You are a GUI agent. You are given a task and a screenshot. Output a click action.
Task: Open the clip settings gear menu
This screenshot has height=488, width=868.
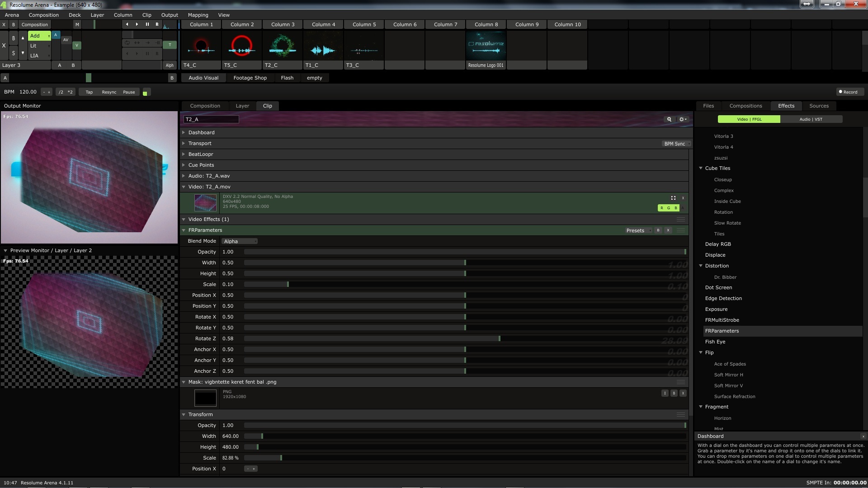coord(683,119)
